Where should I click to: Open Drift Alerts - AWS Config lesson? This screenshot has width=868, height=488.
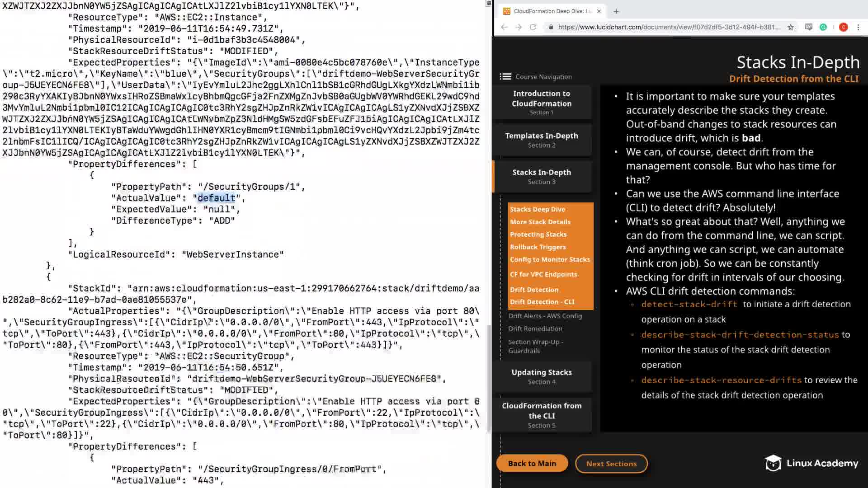pyautogui.click(x=545, y=316)
